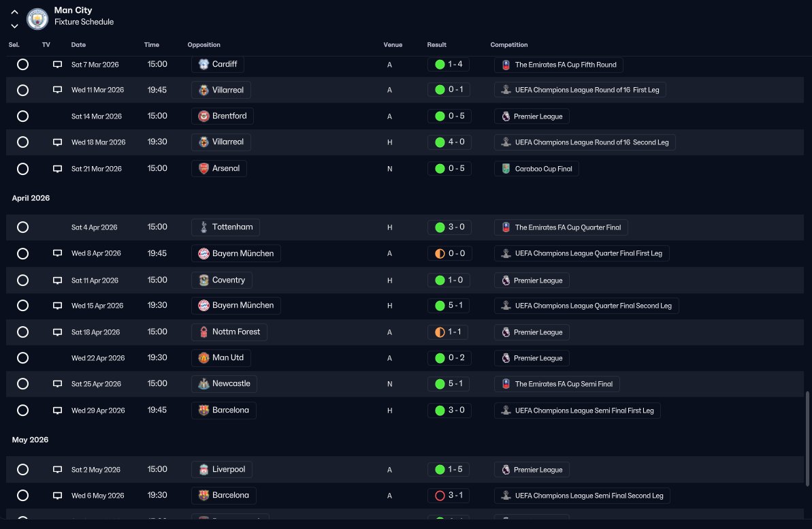Image resolution: width=812 pixels, height=529 pixels.
Task: Go to next team with down chevron
Action: [14, 26]
